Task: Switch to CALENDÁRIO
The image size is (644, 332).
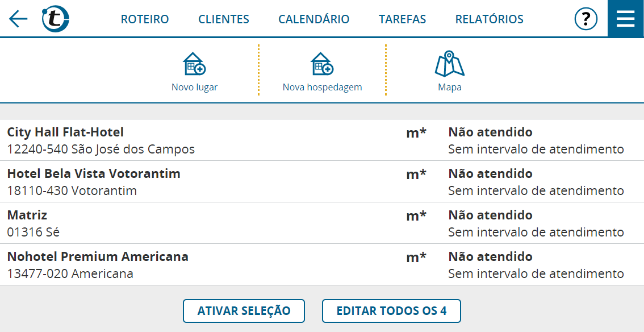Action: 314,19
